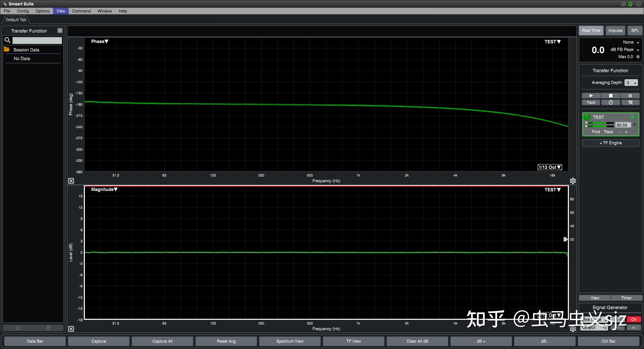This screenshot has width=644, height=349.
Task: Pause the transfer function measurement
Action: pos(630,96)
